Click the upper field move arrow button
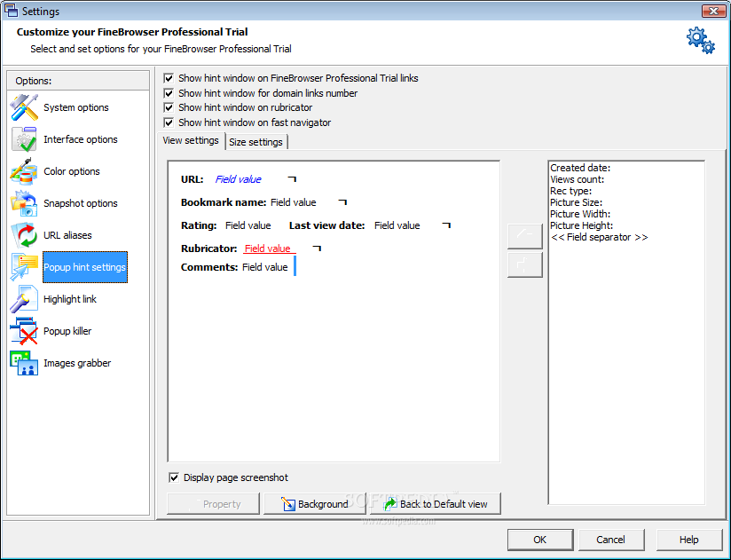Viewport: 731px width, 560px height. (x=525, y=236)
